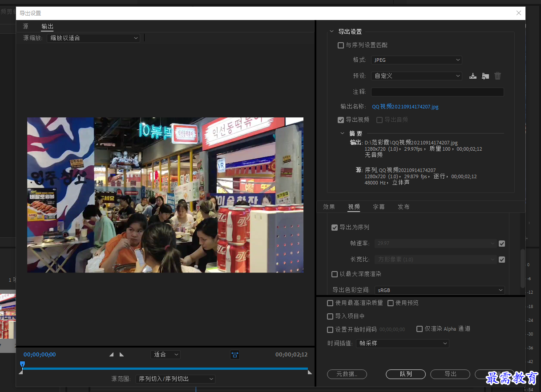Click the blue playhead marker on timeline
The image size is (541, 392).
tap(22, 364)
